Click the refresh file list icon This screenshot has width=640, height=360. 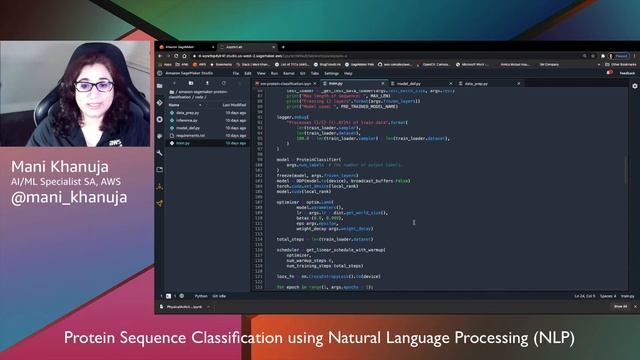(223, 83)
